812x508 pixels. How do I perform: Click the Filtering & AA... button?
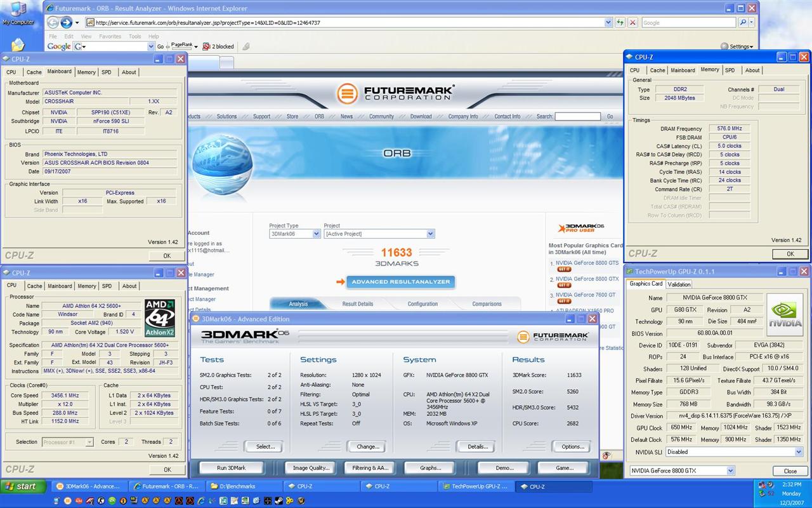point(369,468)
